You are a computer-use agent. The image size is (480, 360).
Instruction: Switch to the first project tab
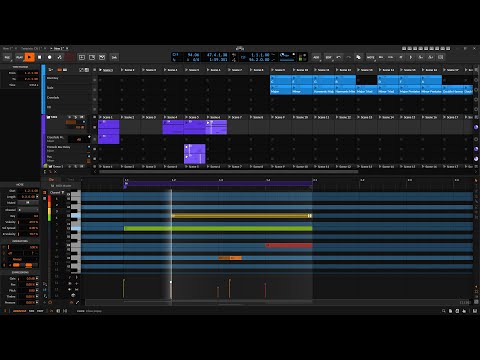coord(8,48)
